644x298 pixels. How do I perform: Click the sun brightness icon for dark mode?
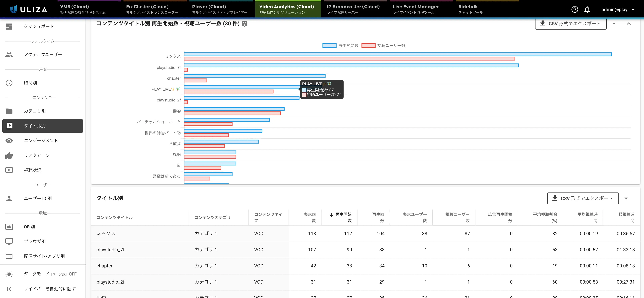pos(9,274)
